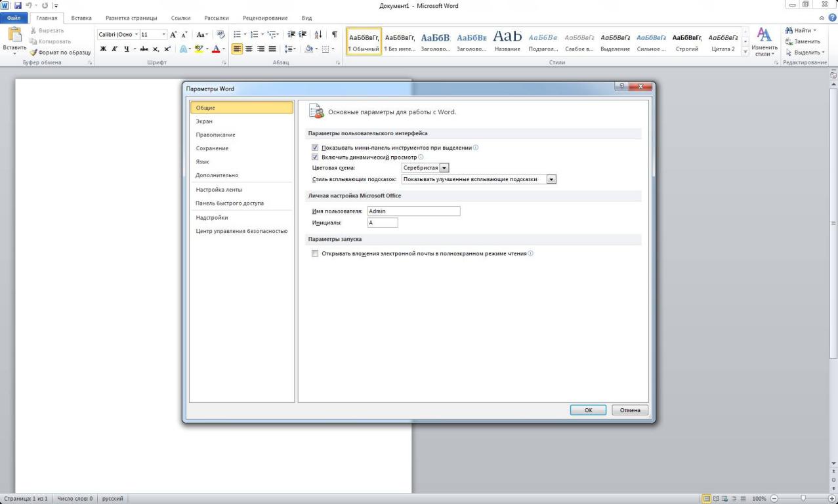Image resolution: width=838 pixels, height=504 pixels.
Task: Open the 'Цветовая схема' dropdown
Action: coord(444,168)
